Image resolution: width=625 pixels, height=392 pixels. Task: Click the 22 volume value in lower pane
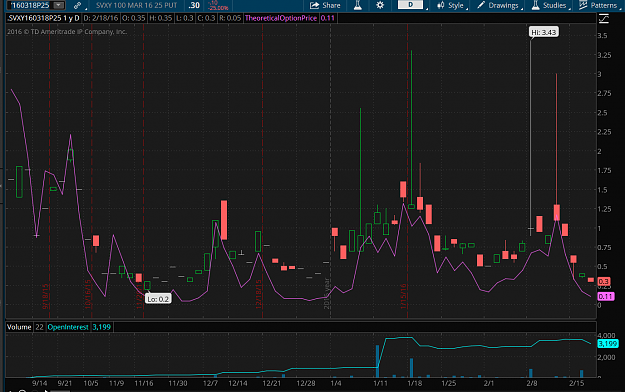[x=39, y=327]
